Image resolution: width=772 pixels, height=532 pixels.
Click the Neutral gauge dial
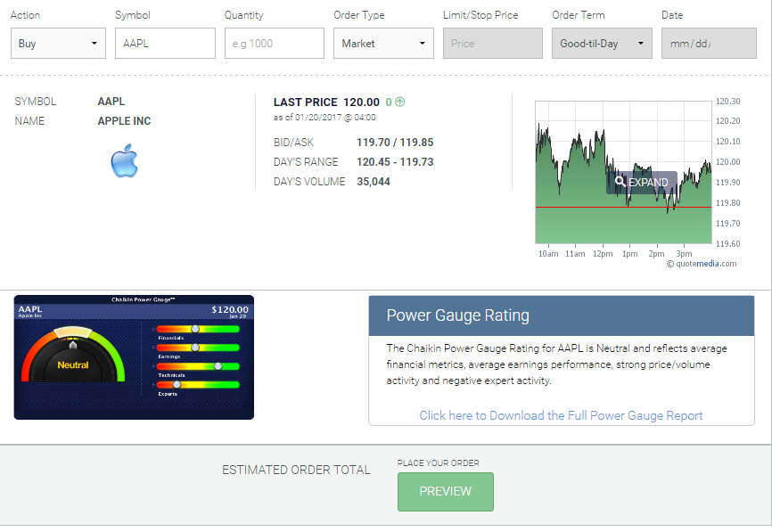point(73,356)
